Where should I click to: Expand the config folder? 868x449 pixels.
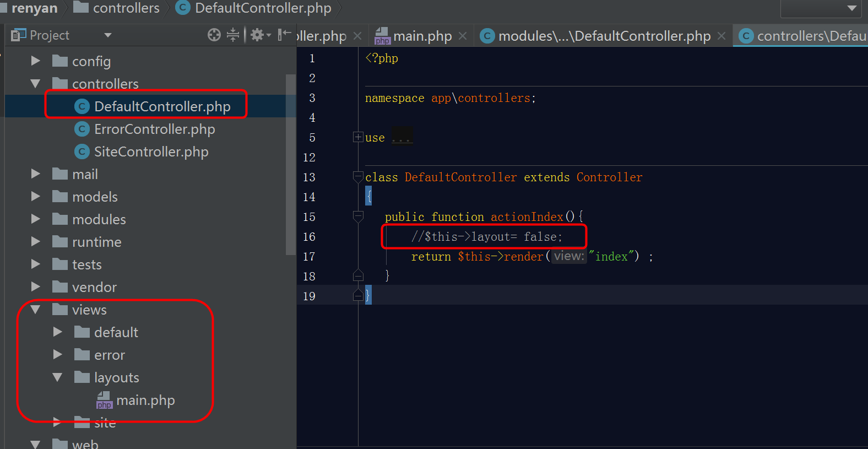click(36, 61)
